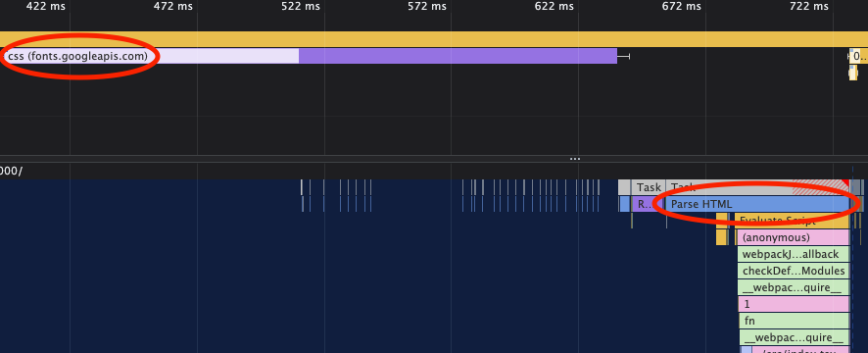Click the 622 ms ruler label
Screen dimensions: 868x353
coord(555,7)
